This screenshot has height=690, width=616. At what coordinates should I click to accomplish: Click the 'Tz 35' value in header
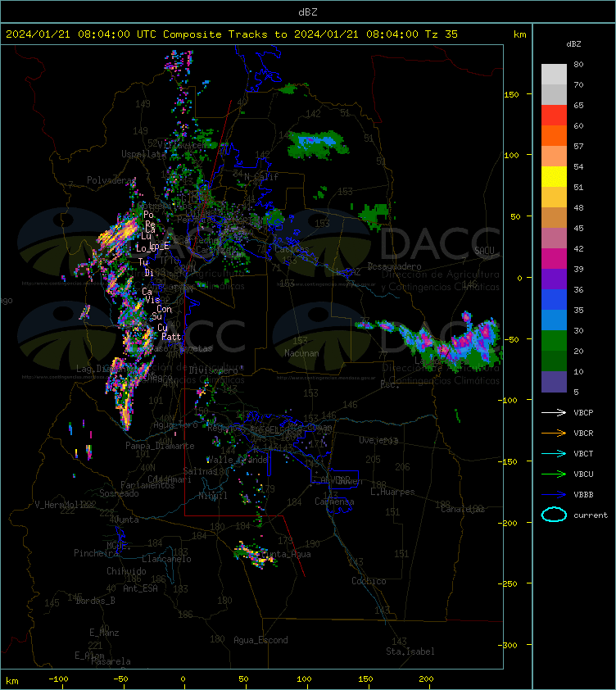442,34
